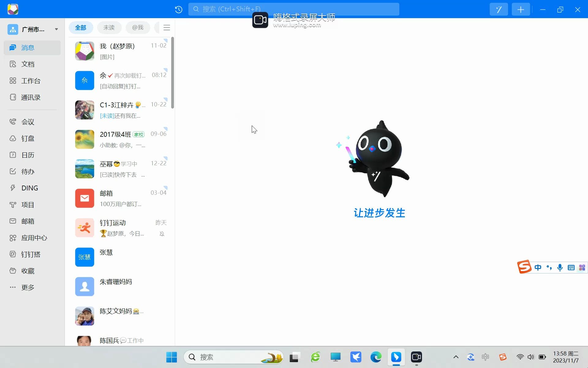Click the screen recorder taskbar icon
The height and width of the screenshot is (368, 588).
[x=416, y=357]
